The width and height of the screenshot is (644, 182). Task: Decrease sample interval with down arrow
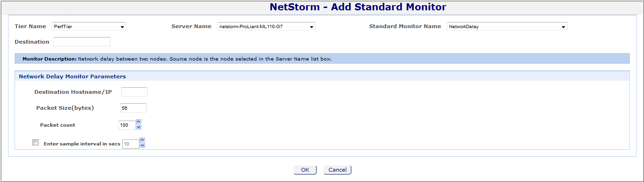pos(142,145)
